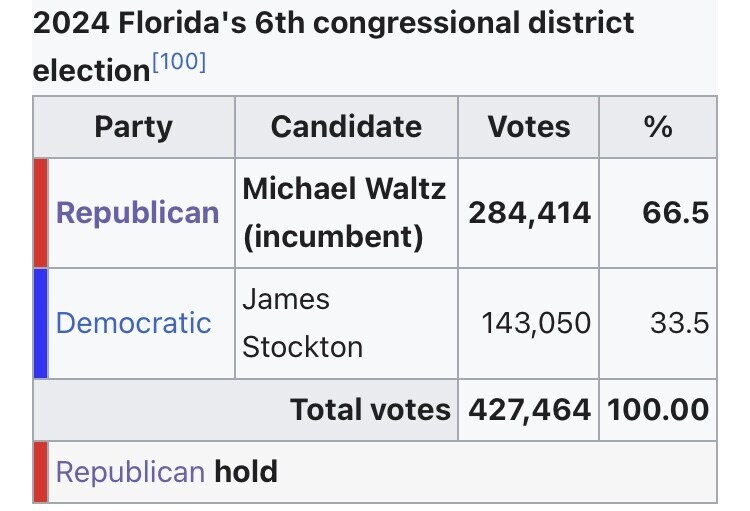This screenshot has height=511, width=750.
Task: Open the Democratic party link
Action: (133, 323)
